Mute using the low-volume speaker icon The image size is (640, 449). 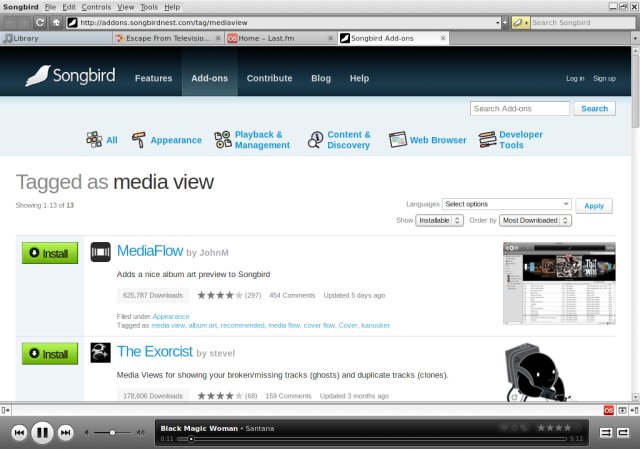(x=87, y=432)
